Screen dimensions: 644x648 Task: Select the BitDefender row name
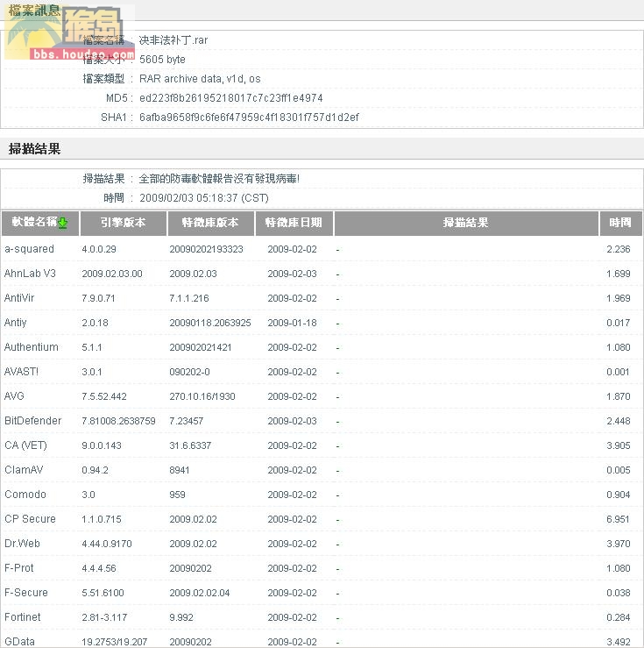33,421
